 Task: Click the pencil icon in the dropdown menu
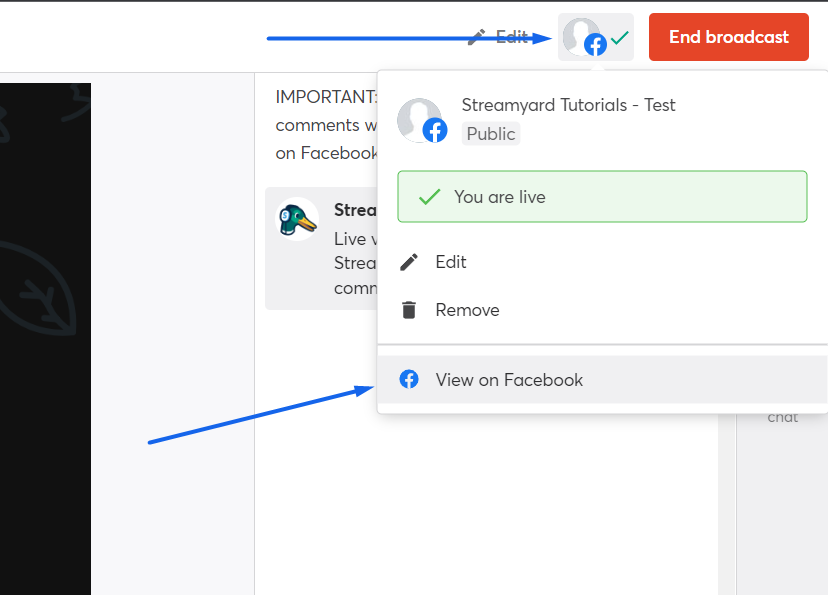pyautogui.click(x=409, y=262)
